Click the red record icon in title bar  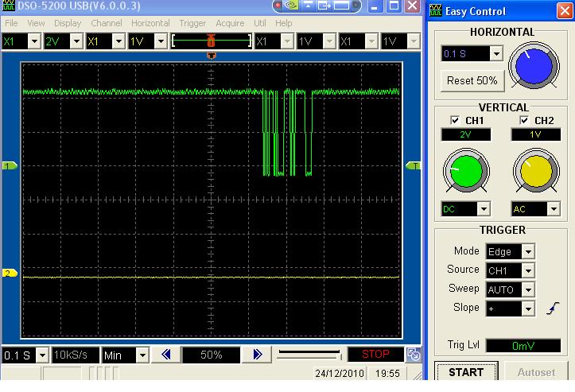tap(278, 5)
